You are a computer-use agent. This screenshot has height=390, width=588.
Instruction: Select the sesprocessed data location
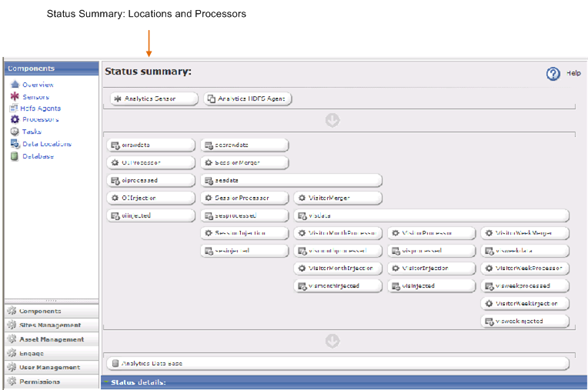tap(245, 215)
